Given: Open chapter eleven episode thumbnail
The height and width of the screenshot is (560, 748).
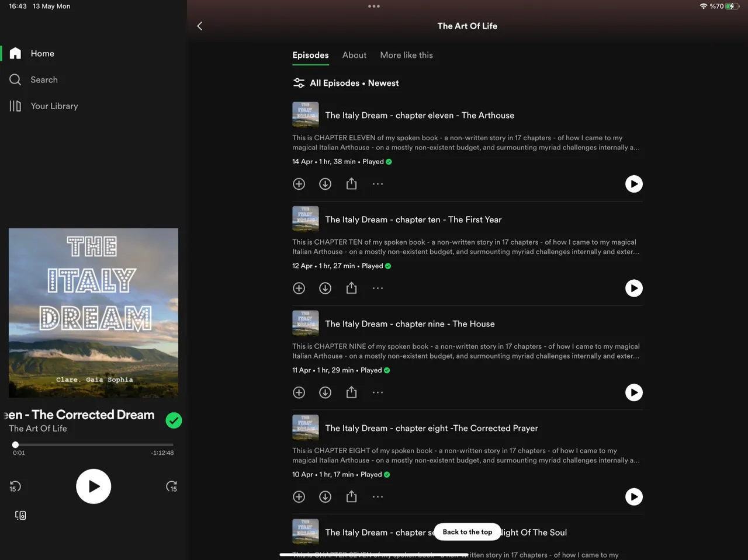Looking at the screenshot, I should tap(306, 114).
